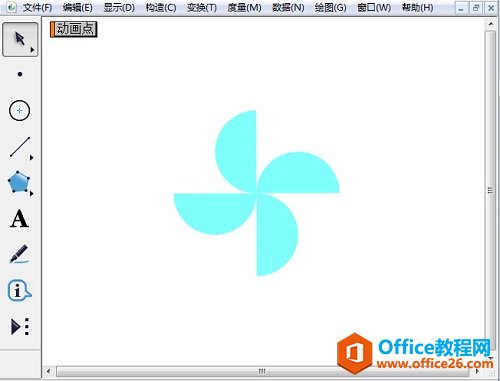500x381 pixels.
Task: Restore the document window
Action: 476,8
